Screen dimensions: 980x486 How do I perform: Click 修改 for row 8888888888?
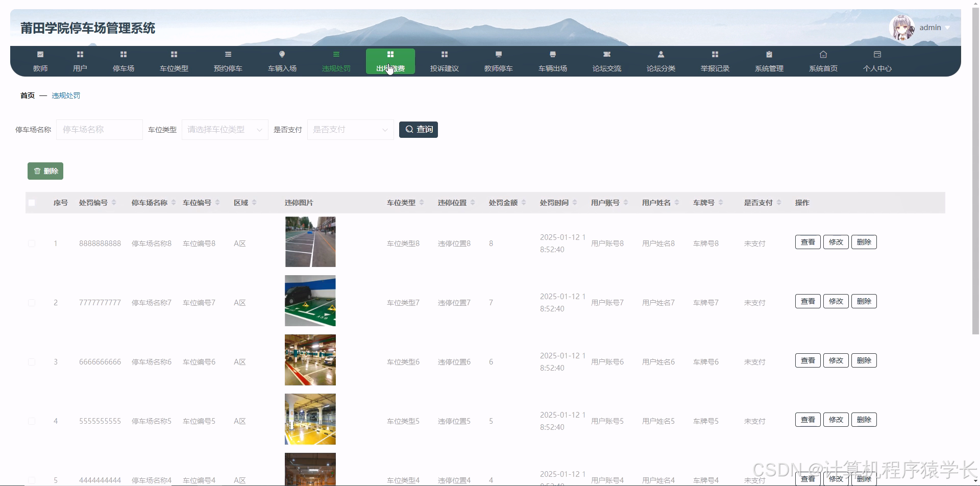click(x=836, y=242)
